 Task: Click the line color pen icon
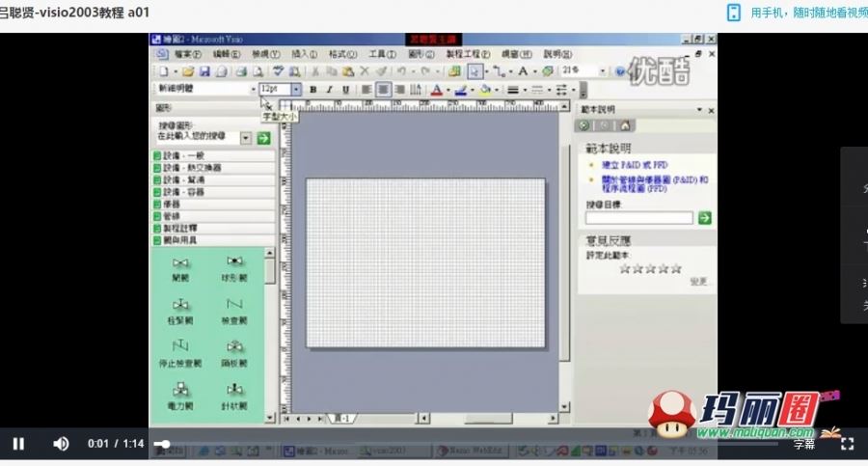tap(460, 90)
